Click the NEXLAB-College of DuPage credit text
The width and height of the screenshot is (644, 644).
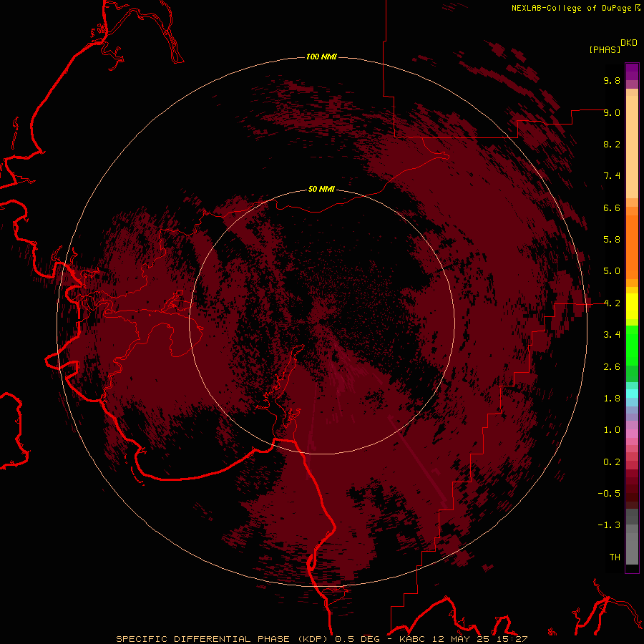click(571, 8)
